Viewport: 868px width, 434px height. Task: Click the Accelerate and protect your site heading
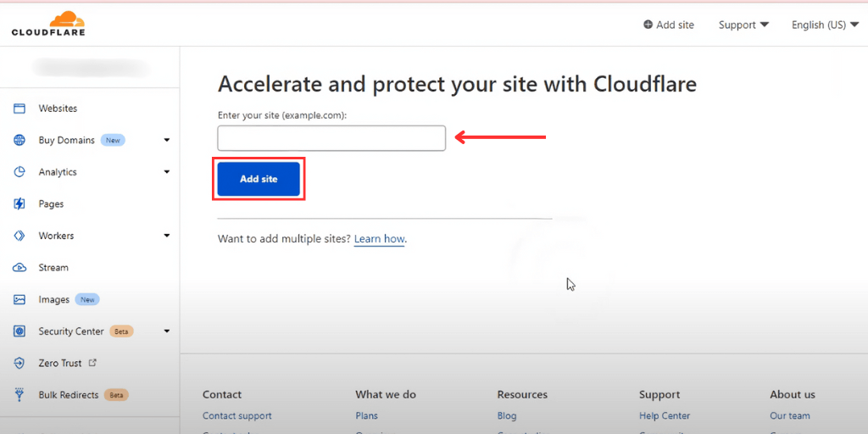pyautogui.click(x=457, y=84)
